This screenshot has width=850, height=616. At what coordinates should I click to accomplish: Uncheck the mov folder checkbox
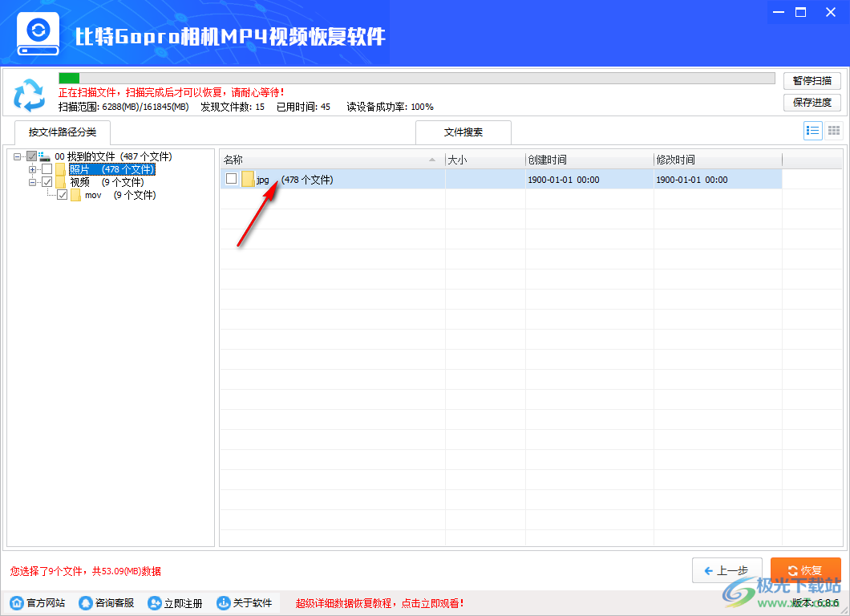point(63,195)
